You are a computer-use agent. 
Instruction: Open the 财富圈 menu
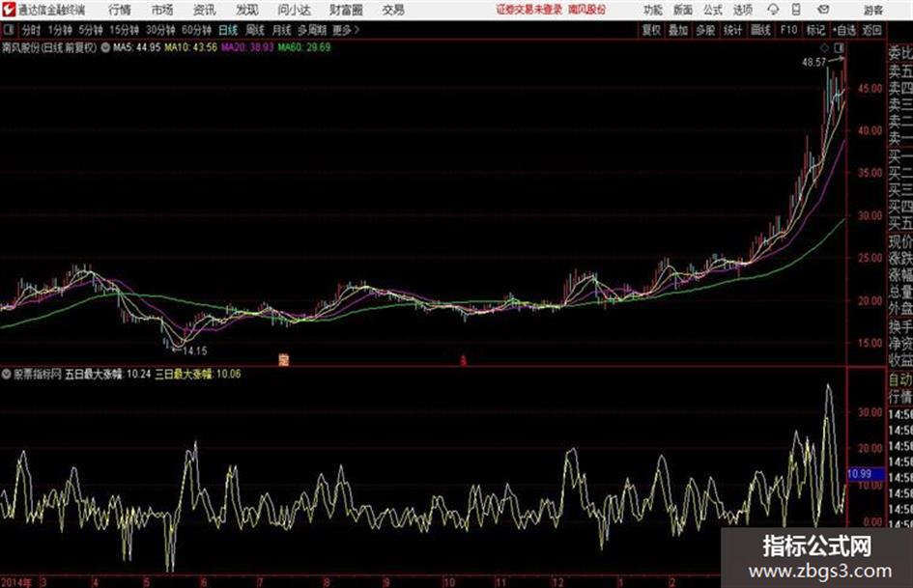[346, 10]
